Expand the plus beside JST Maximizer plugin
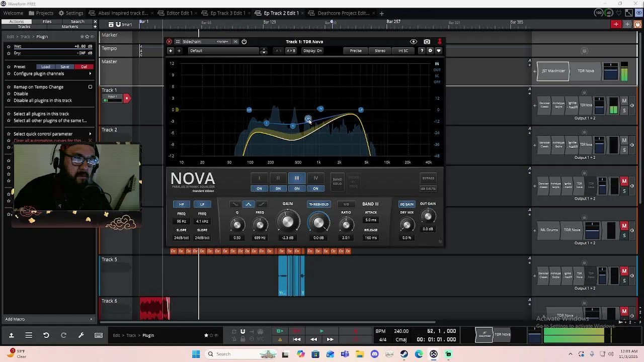This screenshot has width=644, height=362. point(534,71)
